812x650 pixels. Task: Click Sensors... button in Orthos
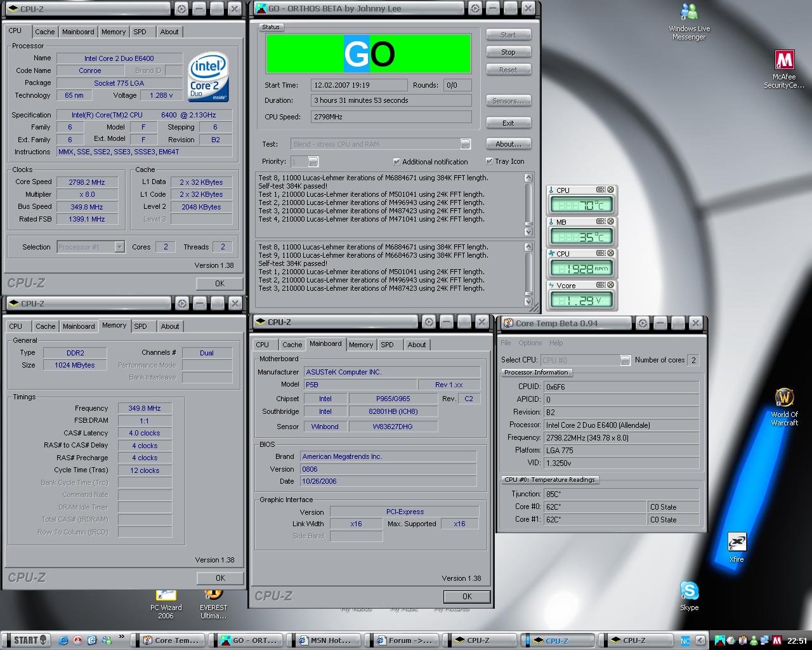pos(508,100)
